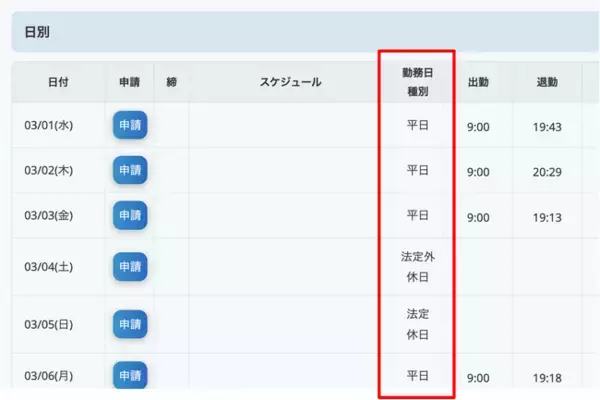
Task: Select the 法定休日 cell for 03/05
Action: [x=416, y=325]
